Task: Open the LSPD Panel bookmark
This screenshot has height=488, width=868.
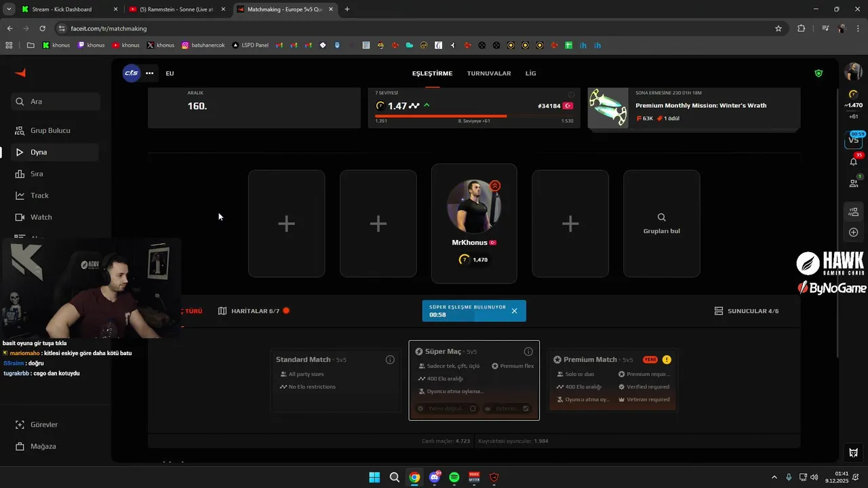Action: click(250, 45)
